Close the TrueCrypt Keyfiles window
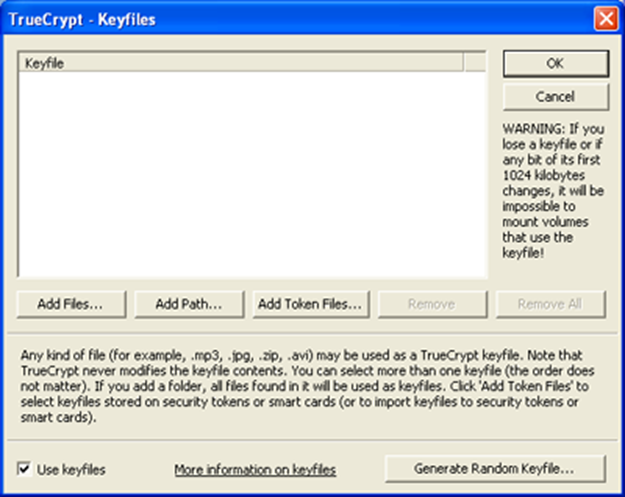Viewport: 625px width, 497px height. 606,19
